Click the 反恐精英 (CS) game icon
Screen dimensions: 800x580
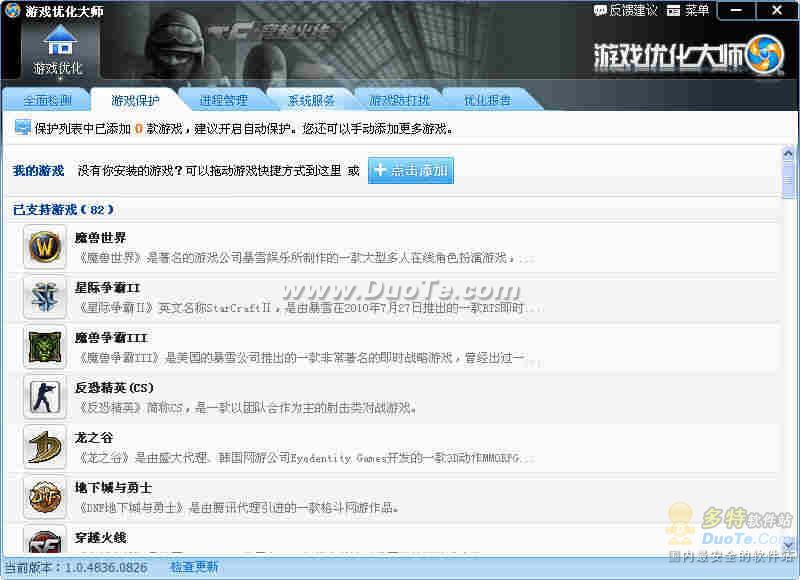coord(45,397)
